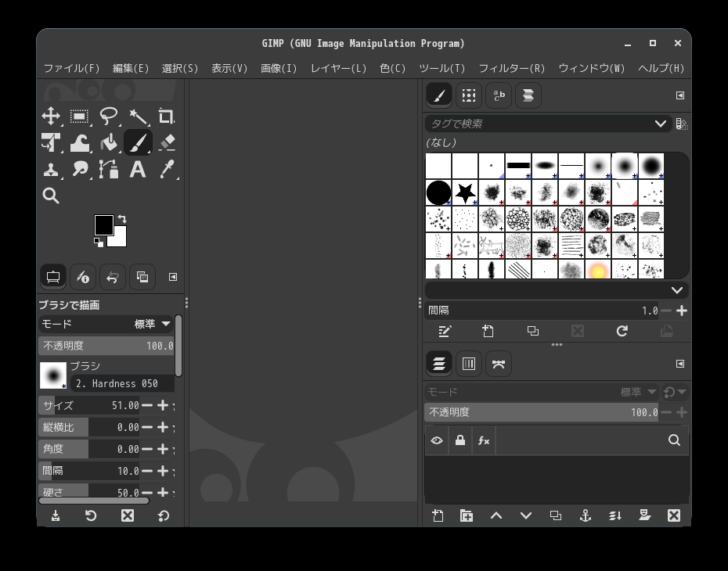This screenshot has width=728, height=571.
Task: Select the Crop tool
Action: tap(166, 117)
